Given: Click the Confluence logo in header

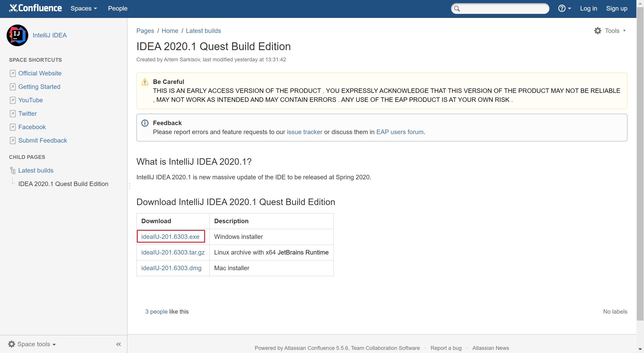Looking at the screenshot, I should pyautogui.click(x=35, y=8).
